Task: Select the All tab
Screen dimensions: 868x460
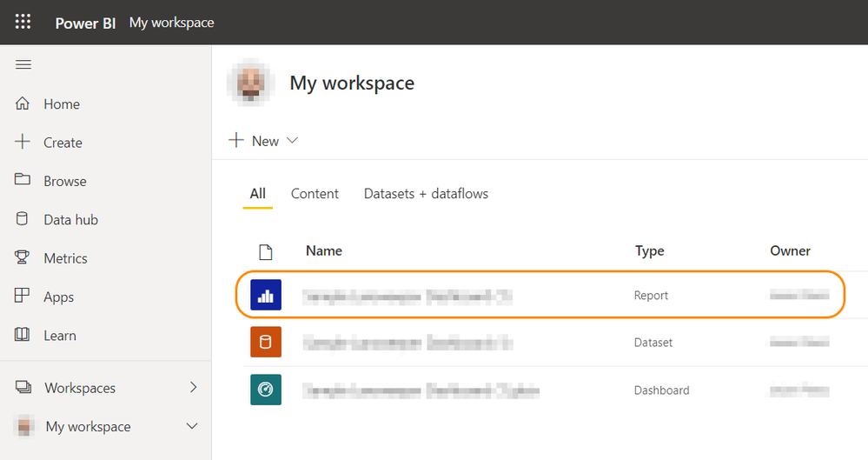Action: [x=257, y=194]
